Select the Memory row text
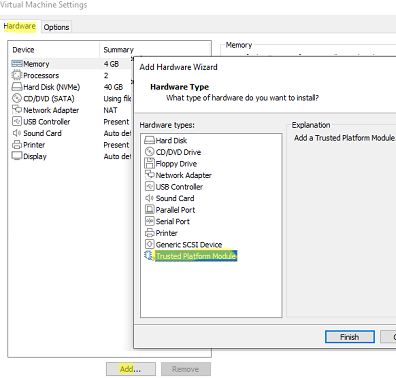Image resolution: width=396 pixels, height=378 pixels. (36, 64)
